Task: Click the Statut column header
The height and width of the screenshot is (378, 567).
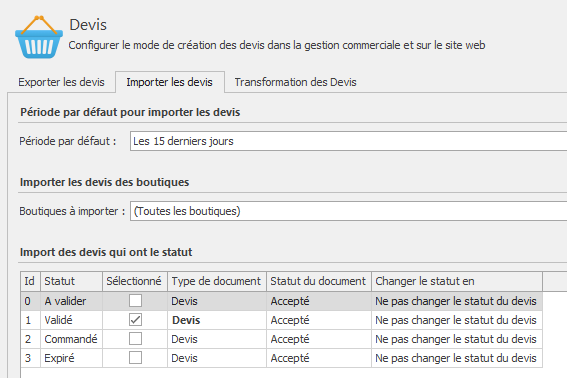Action: coord(71,281)
